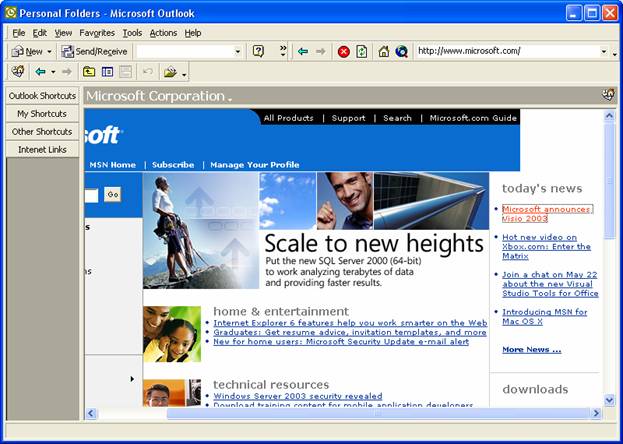Select the Intenet Links group
The height and width of the screenshot is (444, 623).
[42, 149]
